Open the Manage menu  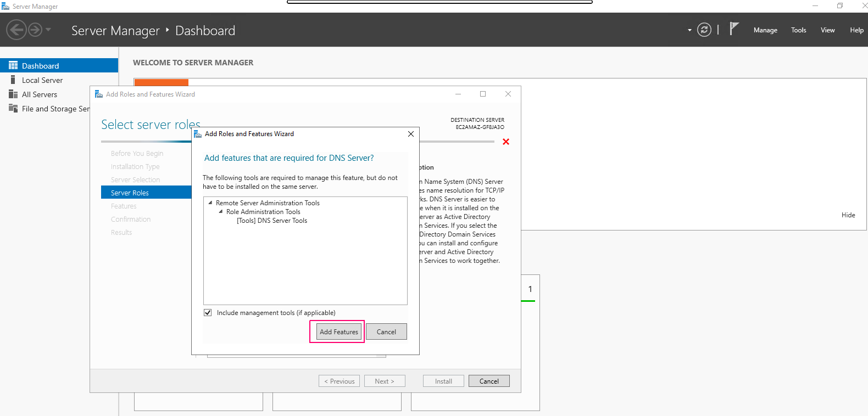click(765, 30)
